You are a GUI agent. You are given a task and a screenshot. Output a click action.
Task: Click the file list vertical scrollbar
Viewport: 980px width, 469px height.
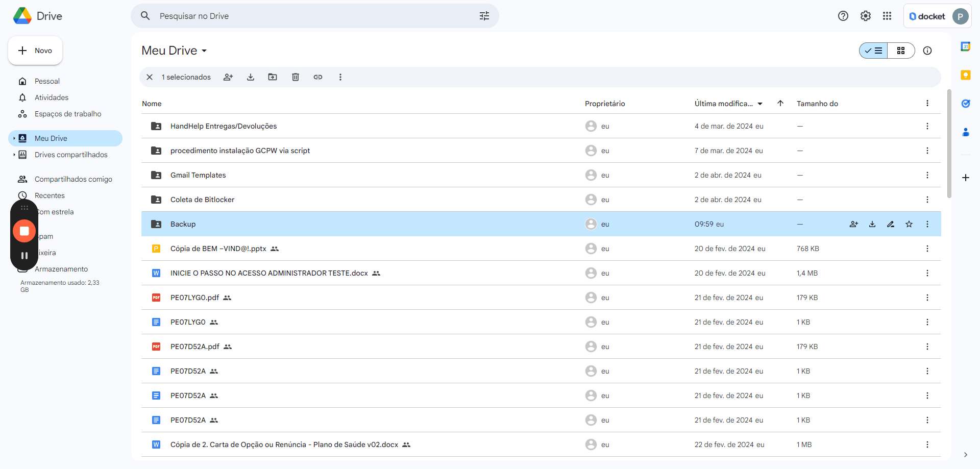(949, 143)
